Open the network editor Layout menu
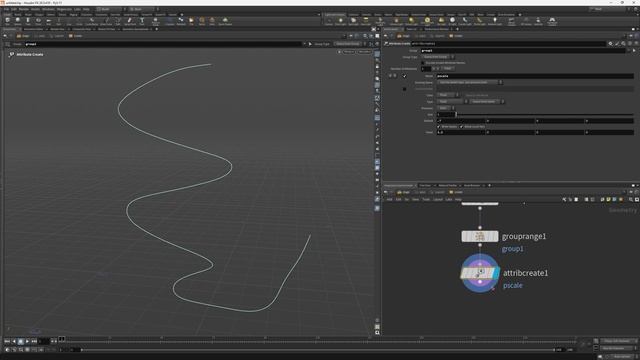Image resolution: width=640 pixels, height=360 pixels. [438, 200]
